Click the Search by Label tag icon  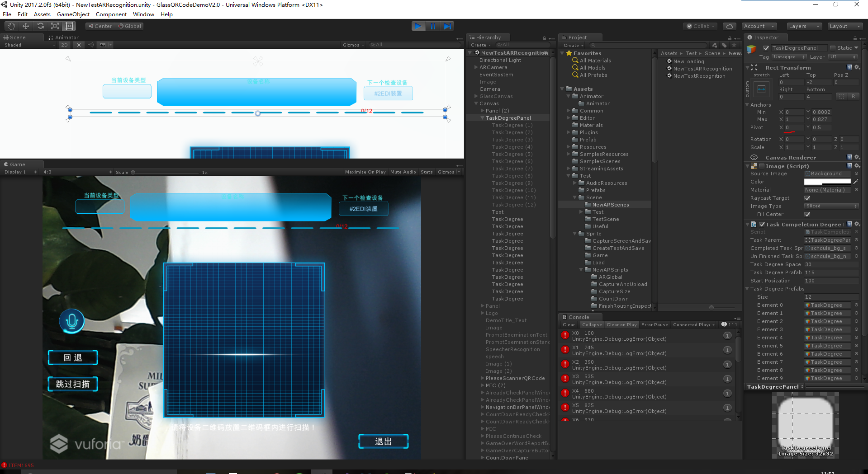click(724, 45)
